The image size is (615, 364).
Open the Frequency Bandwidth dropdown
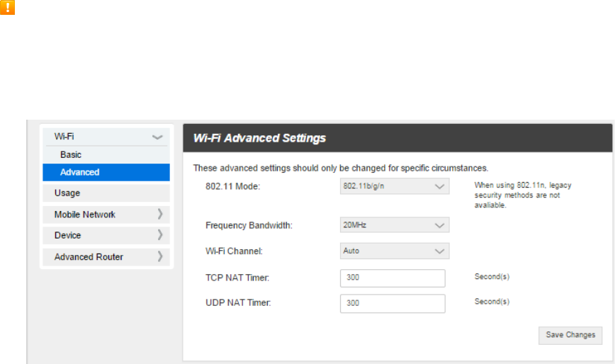click(395, 225)
